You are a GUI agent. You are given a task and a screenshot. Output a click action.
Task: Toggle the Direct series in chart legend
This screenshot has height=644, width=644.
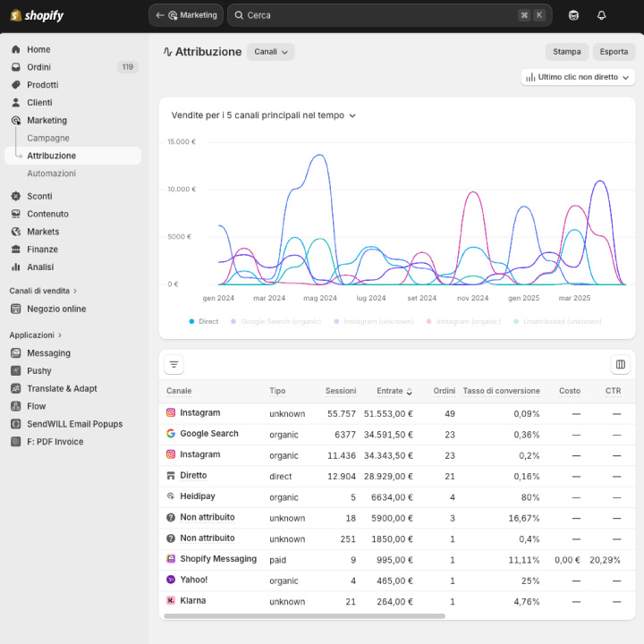203,321
